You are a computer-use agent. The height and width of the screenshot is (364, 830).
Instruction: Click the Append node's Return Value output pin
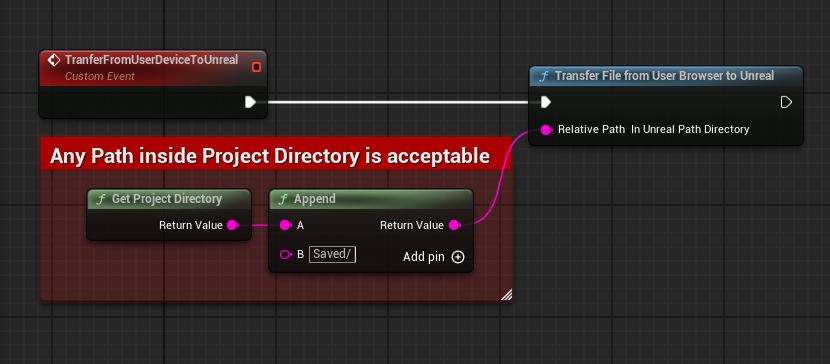pyautogui.click(x=454, y=225)
